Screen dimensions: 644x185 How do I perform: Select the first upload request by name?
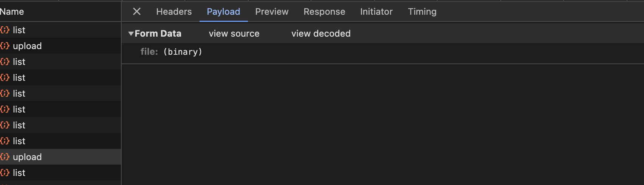pos(27,46)
